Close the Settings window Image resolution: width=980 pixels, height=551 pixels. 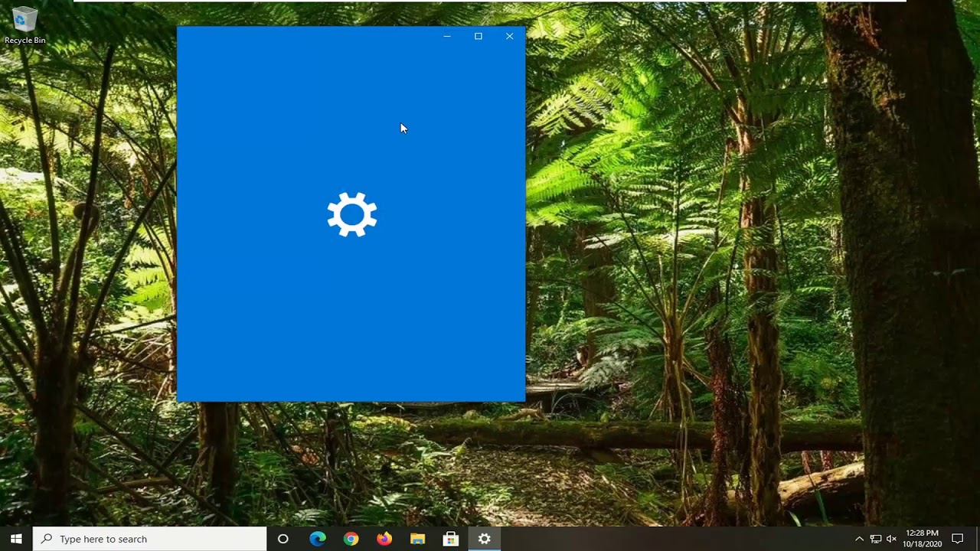509,36
